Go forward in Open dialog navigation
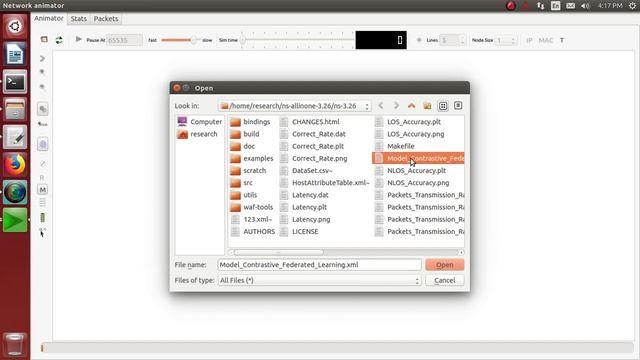Viewport: 640px width, 360px height. pyautogui.click(x=396, y=106)
